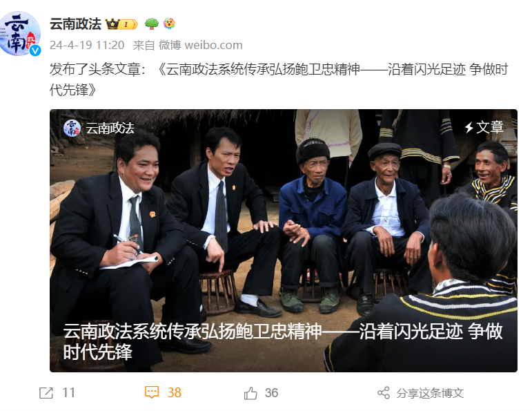532x411 pixels.
Task: Open the 云南政法 username link
Action: [x=75, y=24]
